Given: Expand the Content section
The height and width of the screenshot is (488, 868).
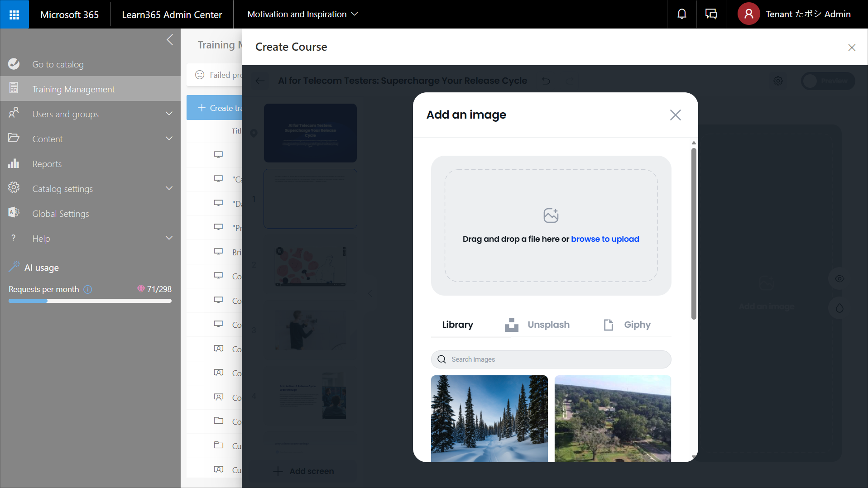Looking at the screenshot, I should pos(169,139).
